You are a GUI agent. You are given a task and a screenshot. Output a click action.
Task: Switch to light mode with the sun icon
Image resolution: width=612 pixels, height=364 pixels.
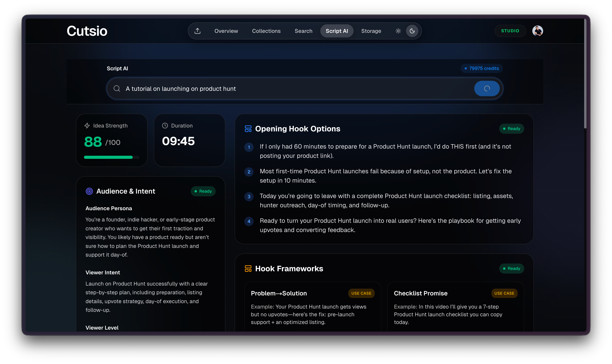point(398,31)
